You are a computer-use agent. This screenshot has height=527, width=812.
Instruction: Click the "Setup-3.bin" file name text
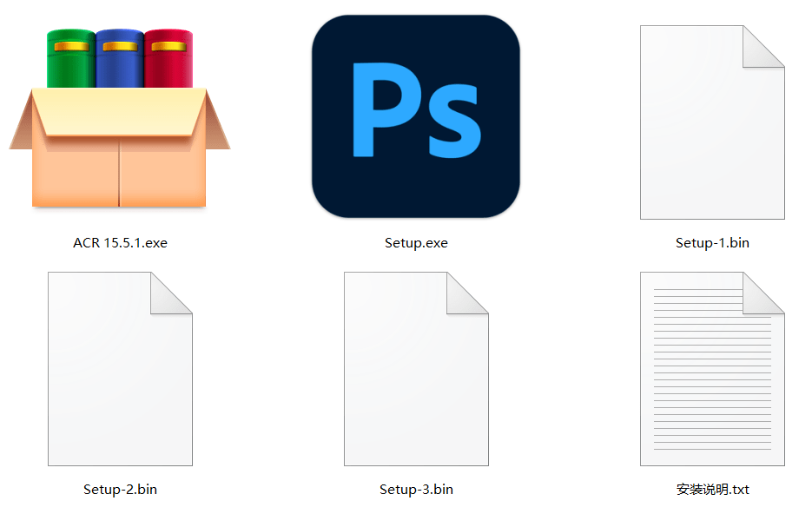416,490
